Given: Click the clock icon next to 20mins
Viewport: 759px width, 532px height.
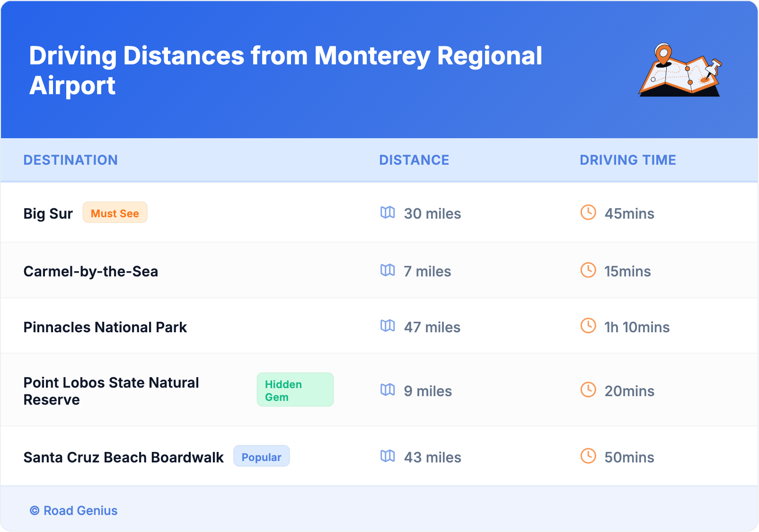Looking at the screenshot, I should (x=588, y=390).
